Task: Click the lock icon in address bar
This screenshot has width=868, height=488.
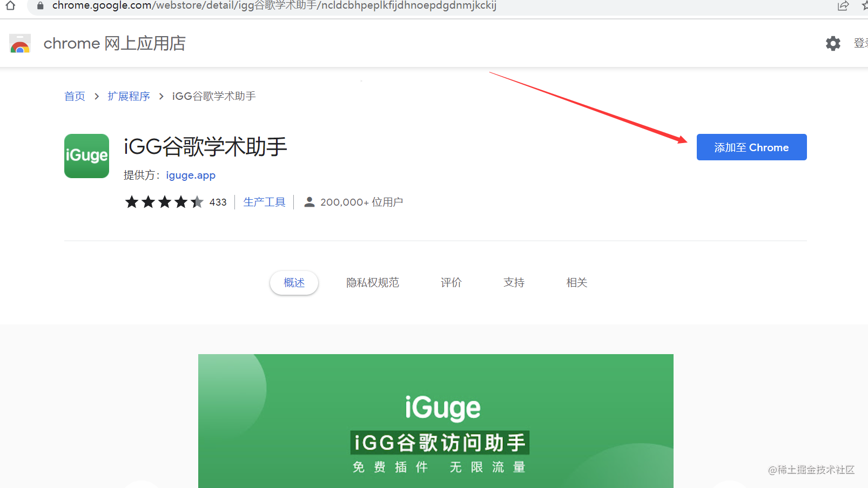Action: pos(40,5)
